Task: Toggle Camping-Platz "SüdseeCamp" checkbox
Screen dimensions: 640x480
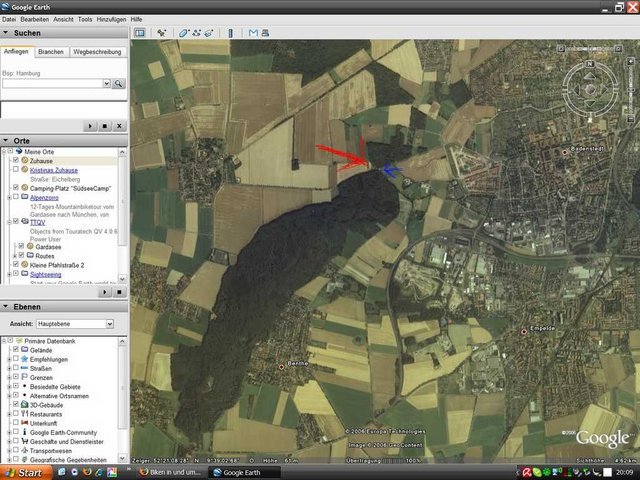Action: [16, 188]
